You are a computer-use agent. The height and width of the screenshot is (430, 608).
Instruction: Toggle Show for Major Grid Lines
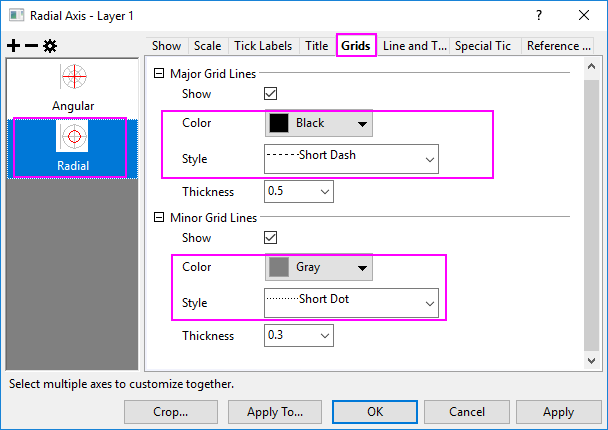tap(270, 94)
